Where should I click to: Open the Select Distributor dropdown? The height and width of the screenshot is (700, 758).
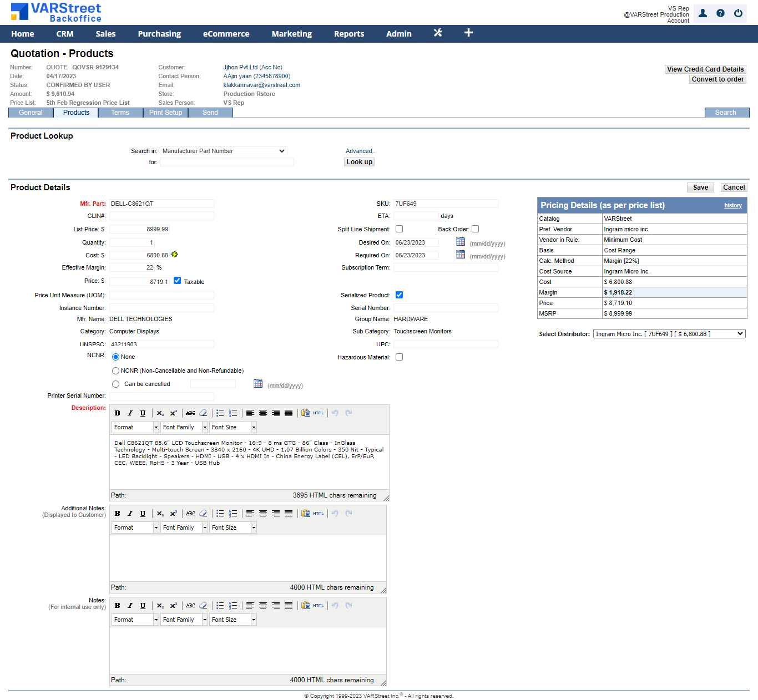[669, 334]
